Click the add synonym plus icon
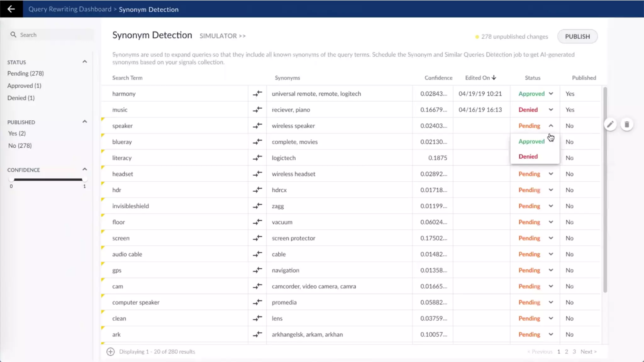The height and width of the screenshot is (362, 644). pos(110,352)
